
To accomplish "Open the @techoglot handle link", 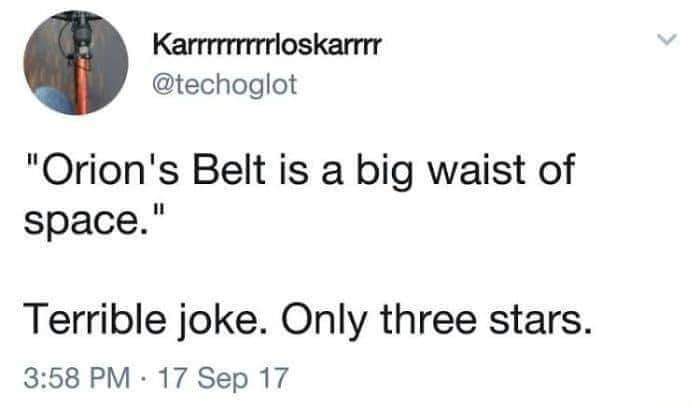I will point(225,84).
